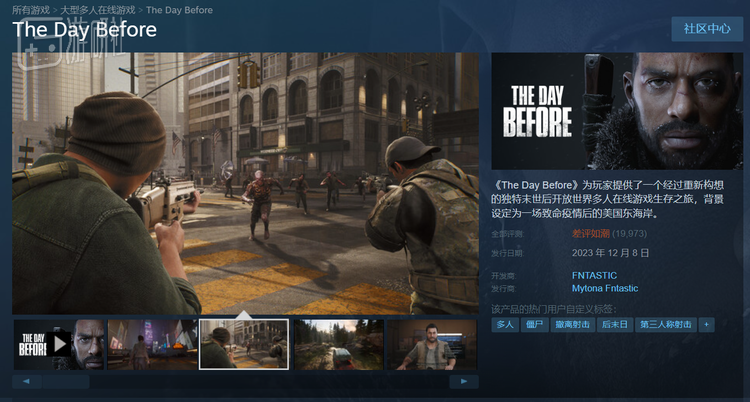The image size is (750, 402).
Task: Select the 僵尸 tag
Action: 535,325
